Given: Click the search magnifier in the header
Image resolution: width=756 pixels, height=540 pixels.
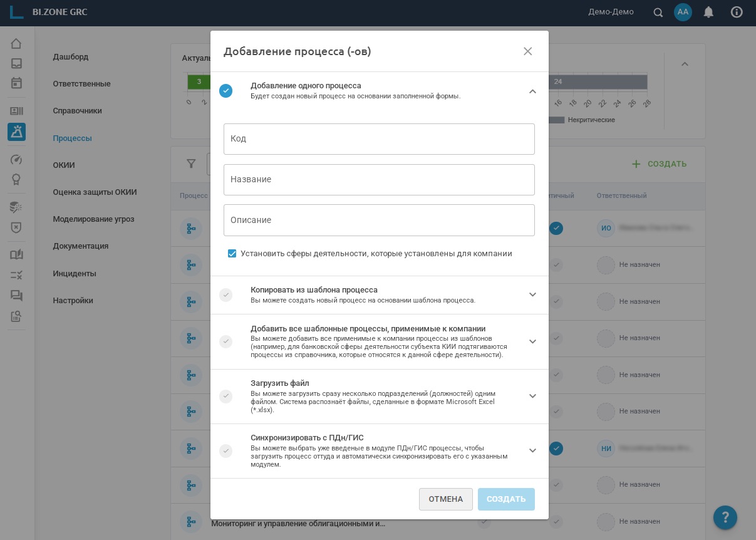Looking at the screenshot, I should [658, 13].
